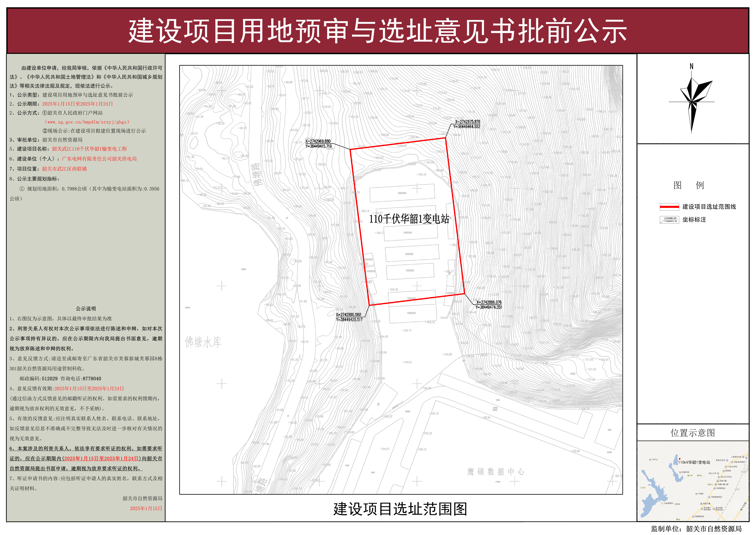
Task: Click the shop icon beside 纬璋便利店
Action: click(715, 488)
